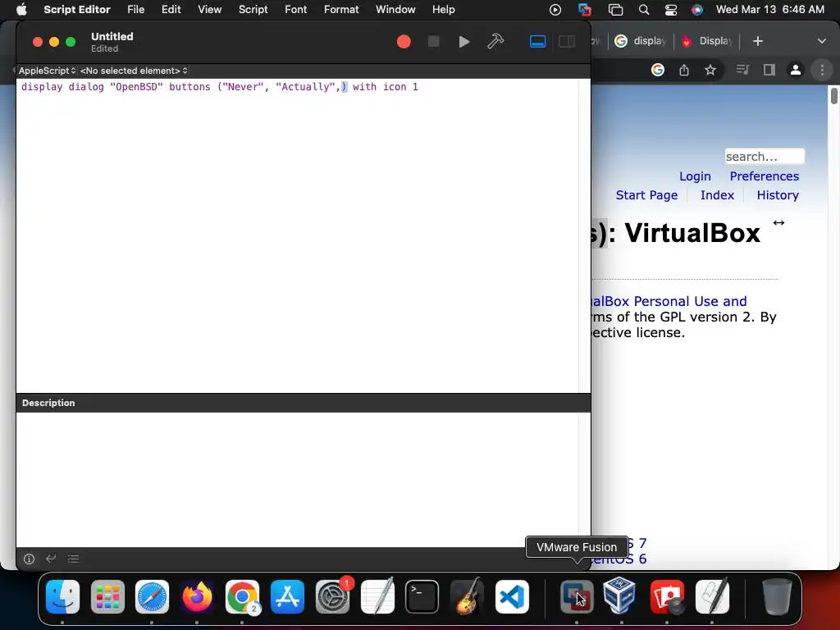This screenshot has width=840, height=630.
Task: Click the VirtualBox Personal Use link
Action: tap(669, 301)
